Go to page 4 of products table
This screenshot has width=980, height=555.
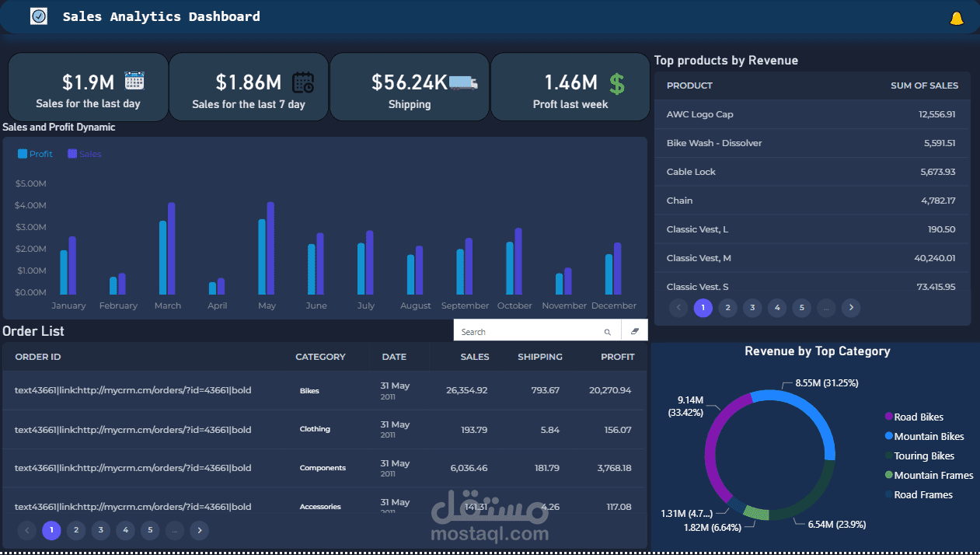tap(777, 308)
